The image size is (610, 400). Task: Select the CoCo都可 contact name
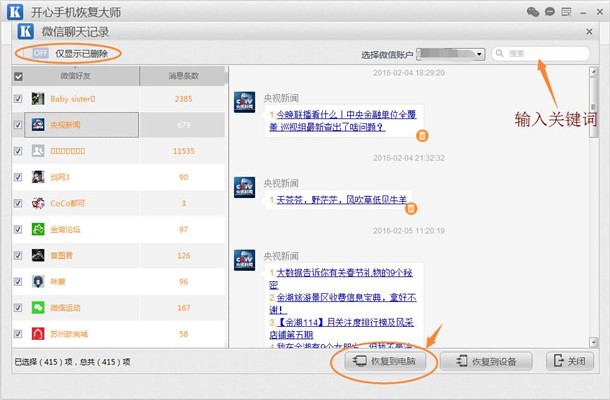[x=68, y=203]
